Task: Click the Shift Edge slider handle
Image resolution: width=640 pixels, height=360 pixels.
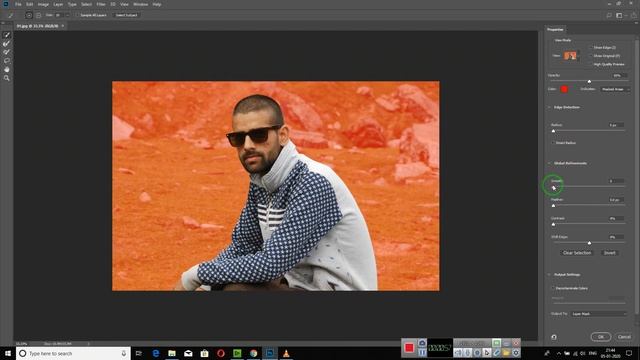Action: click(589, 243)
